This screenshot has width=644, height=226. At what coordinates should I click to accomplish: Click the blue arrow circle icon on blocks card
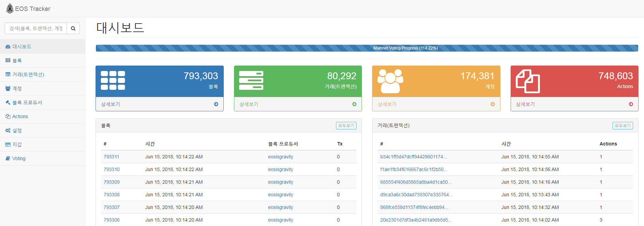(216, 104)
